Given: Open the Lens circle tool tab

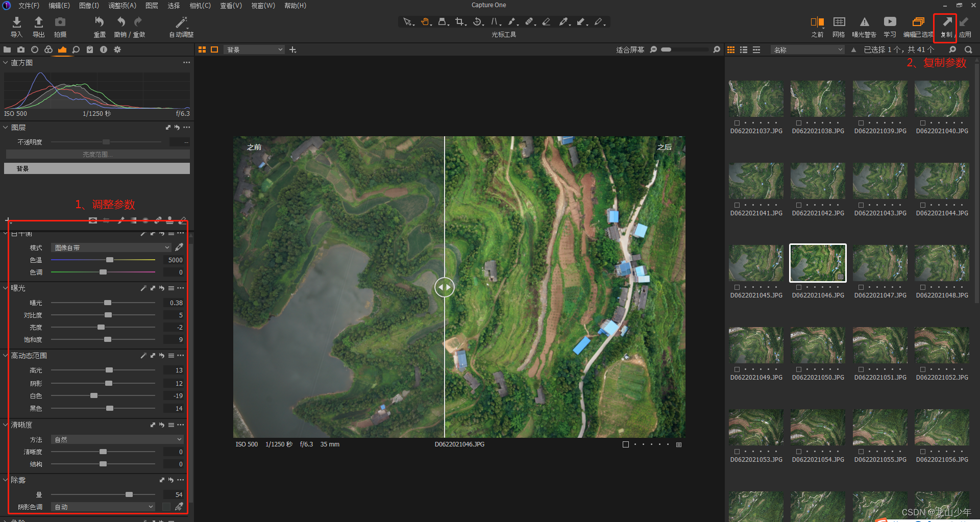Looking at the screenshot, I should point(35,49).
